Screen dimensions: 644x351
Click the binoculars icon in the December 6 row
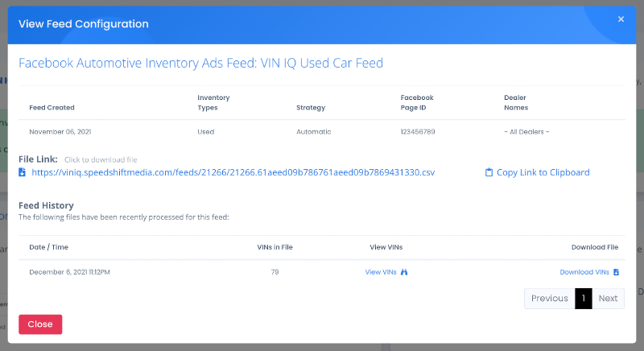404,272
